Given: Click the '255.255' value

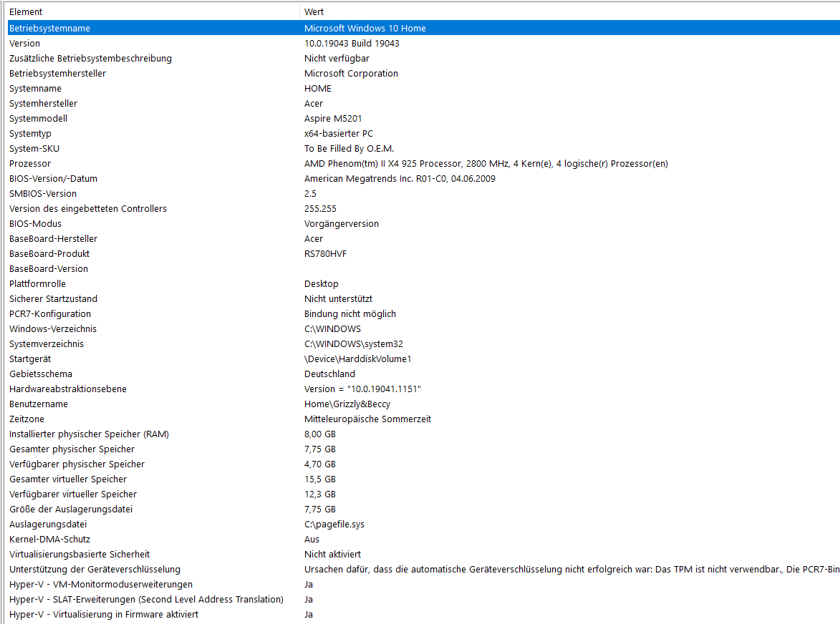Looking at the screenshot, I should pyautogui.click(x=320, y=208).
